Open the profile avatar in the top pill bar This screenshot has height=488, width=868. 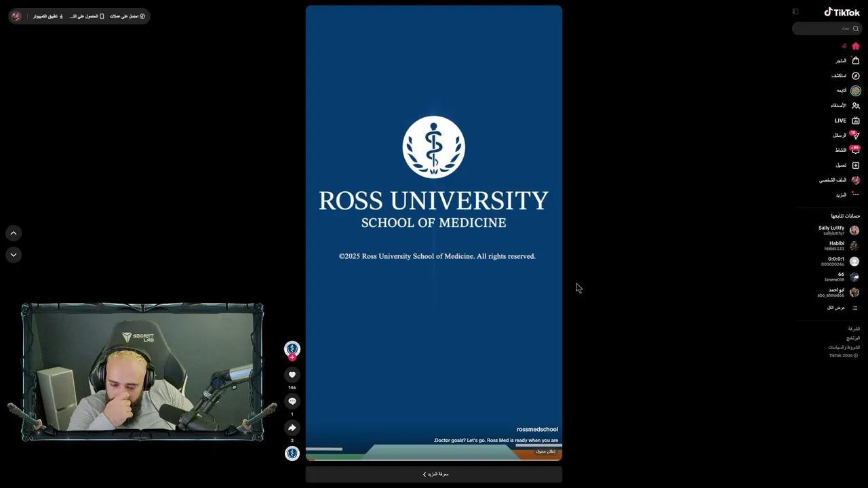tap(16, 16)
